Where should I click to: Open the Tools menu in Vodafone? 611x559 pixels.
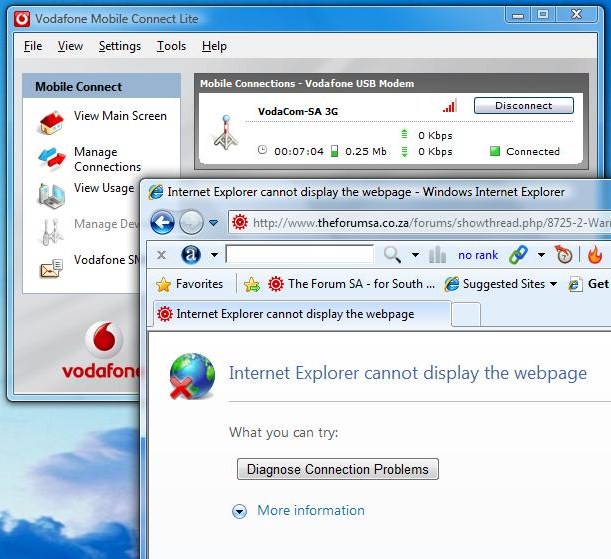pyautogui.click(x=171, y=46)
